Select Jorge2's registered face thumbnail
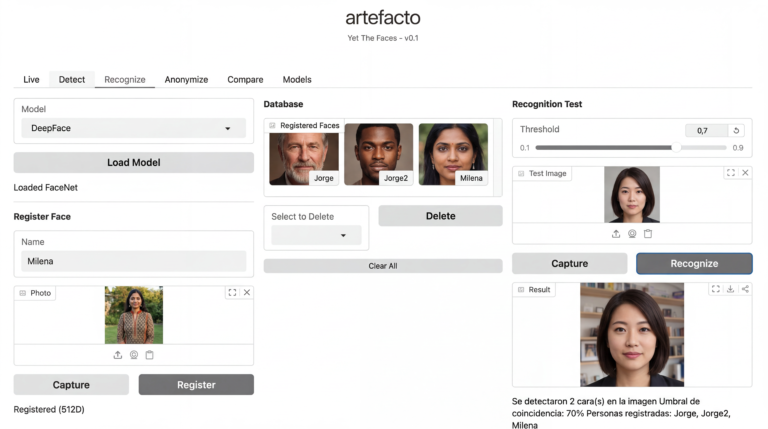 pyautogui.click(x=378, y=154)
